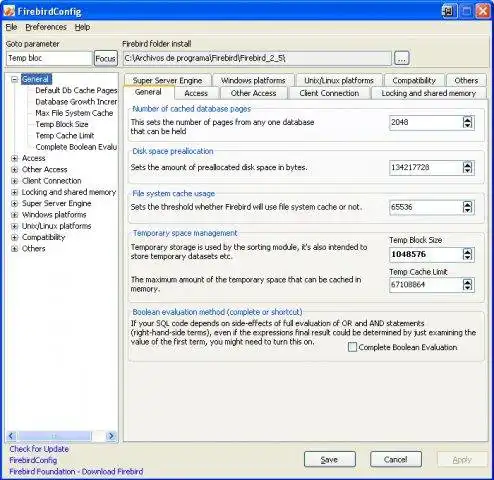Click the Goto parameter input field

click(49, 58)
